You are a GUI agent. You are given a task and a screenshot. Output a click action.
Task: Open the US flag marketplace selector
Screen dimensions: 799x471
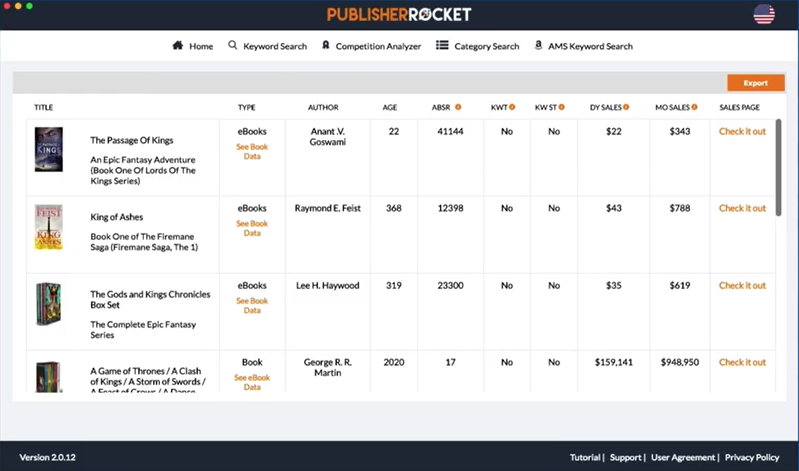click(x=764, y=14)
